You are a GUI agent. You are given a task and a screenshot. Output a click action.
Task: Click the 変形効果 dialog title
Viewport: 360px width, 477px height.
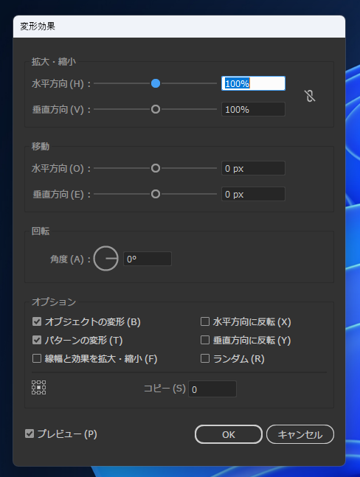click(x=38, y=26)
